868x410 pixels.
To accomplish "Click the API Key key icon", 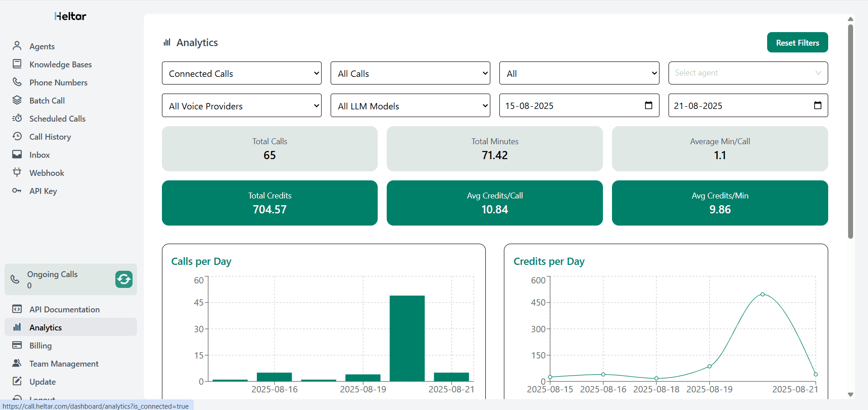I will [17, 190].
